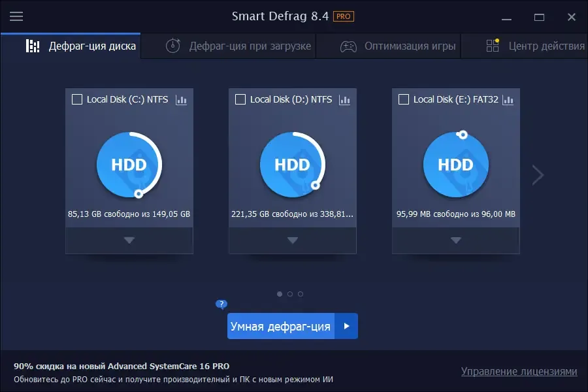Screen dimensions: 588x392
Task: View disk map chart for Local Disk (E:)
Action: point(508,100)
